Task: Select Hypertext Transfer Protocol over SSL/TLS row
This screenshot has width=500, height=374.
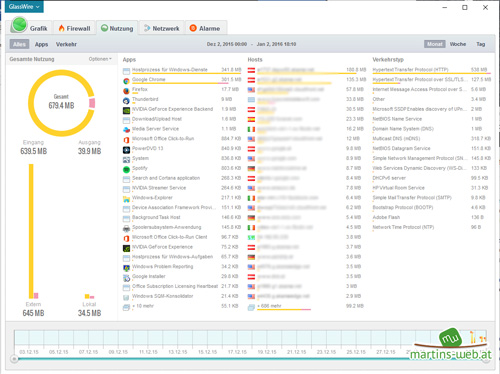Action: pos(431,79)
